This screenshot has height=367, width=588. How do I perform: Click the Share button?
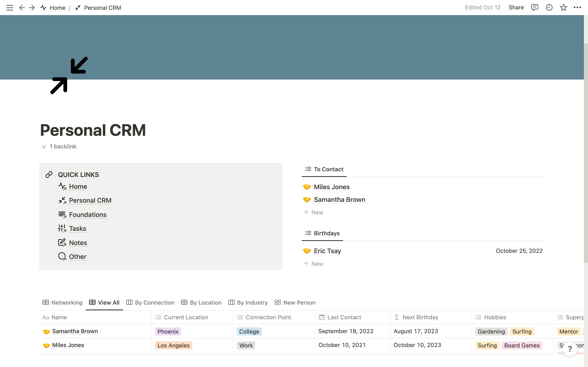click(516, 8)
